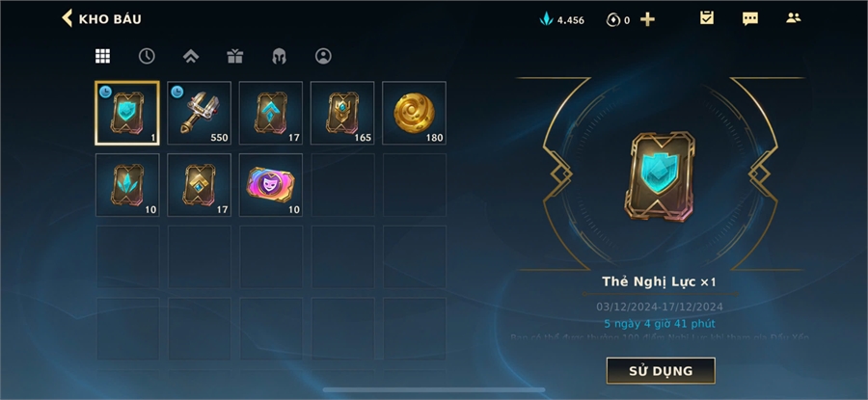The width and height of the screenshot is (868, 400).
Task: Select the gold crest card with 165
Action: pos(342,113)
